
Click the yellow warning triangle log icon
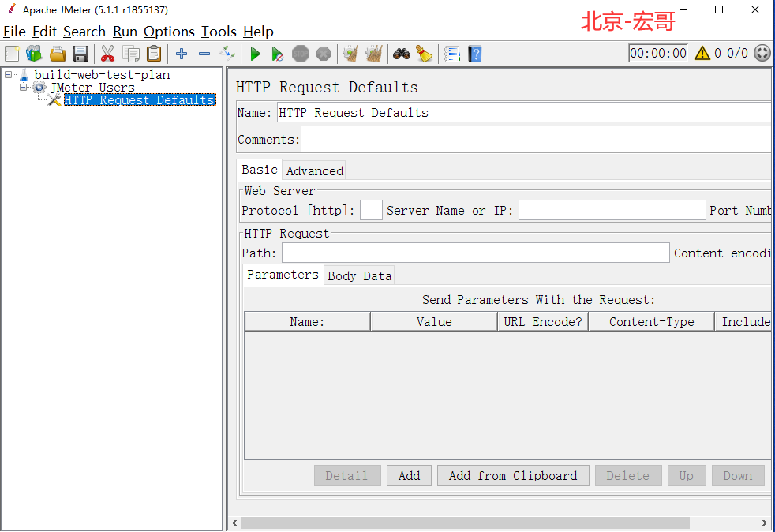tap(702, 53)
